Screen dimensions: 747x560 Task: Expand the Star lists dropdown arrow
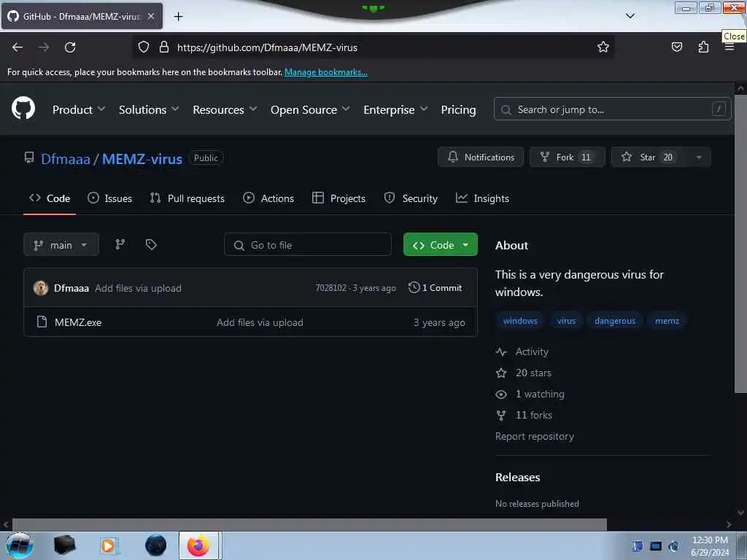[x=698, y=157]
